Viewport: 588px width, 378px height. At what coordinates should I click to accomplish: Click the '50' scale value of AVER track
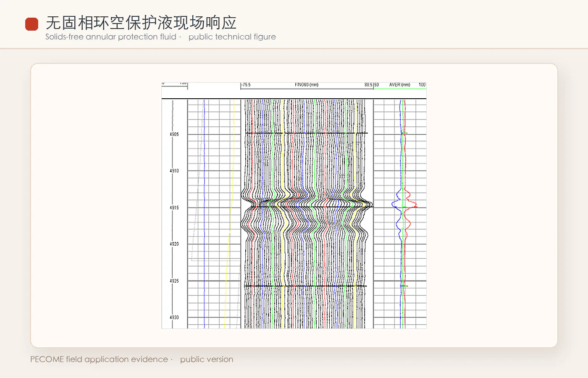pyautogui.click(x=376, y=85)
